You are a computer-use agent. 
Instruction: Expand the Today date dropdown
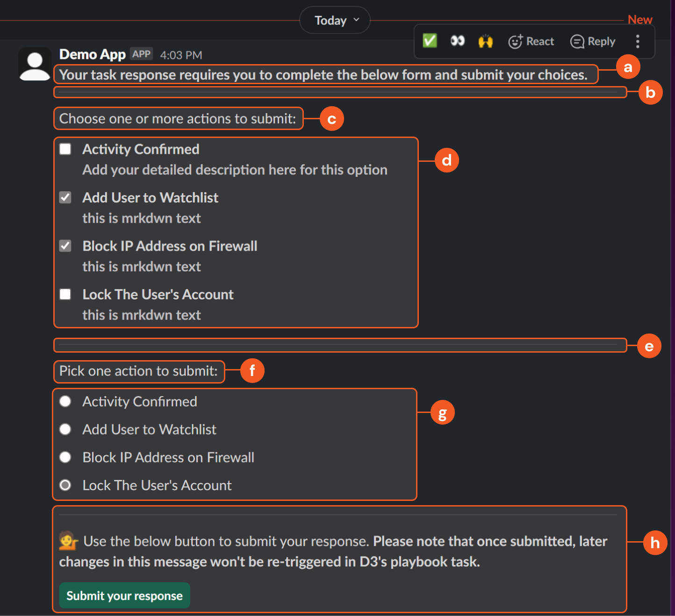tap(335, 20)
